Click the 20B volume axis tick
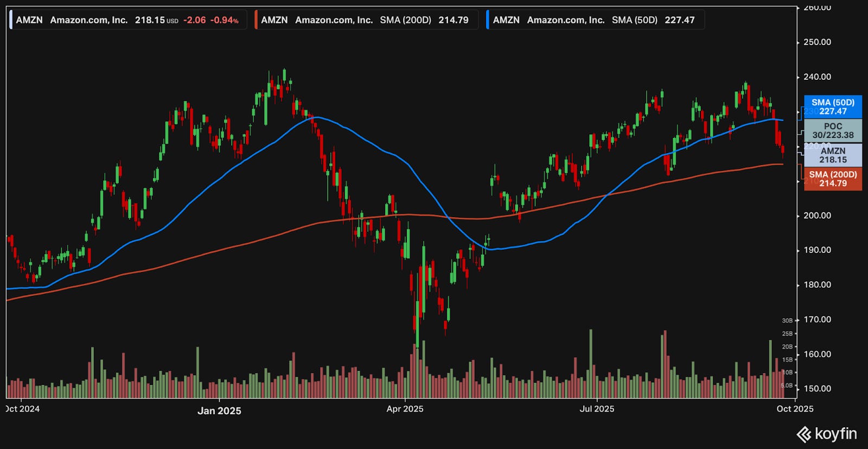Viewport: 868px width, 449px height. [787, 347]
